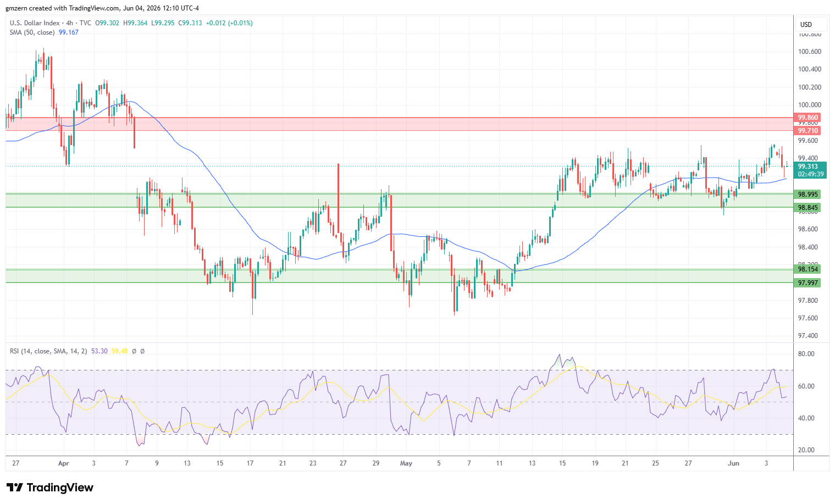
Task: Click the 100.200 price axis tick
Action: 809,87
